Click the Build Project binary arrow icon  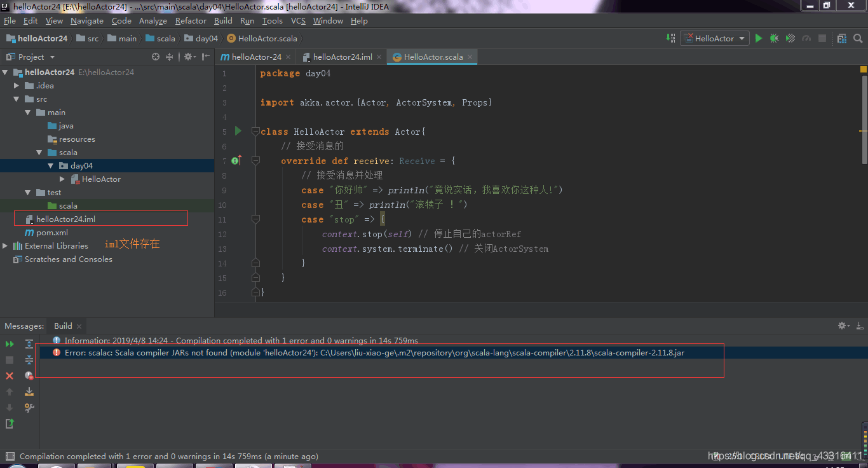pyautogui.click(x=671, y=38)
